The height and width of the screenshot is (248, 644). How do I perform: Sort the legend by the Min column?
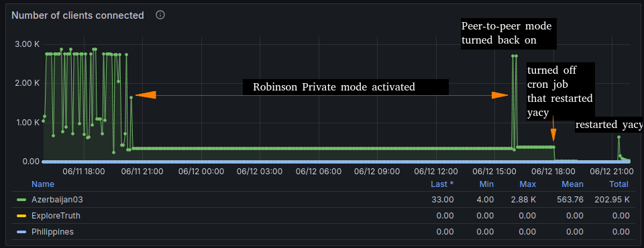[x=486, y=184]
